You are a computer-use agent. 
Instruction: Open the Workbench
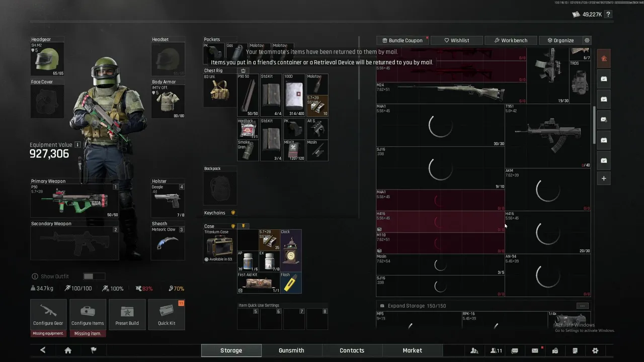point(511,40)
